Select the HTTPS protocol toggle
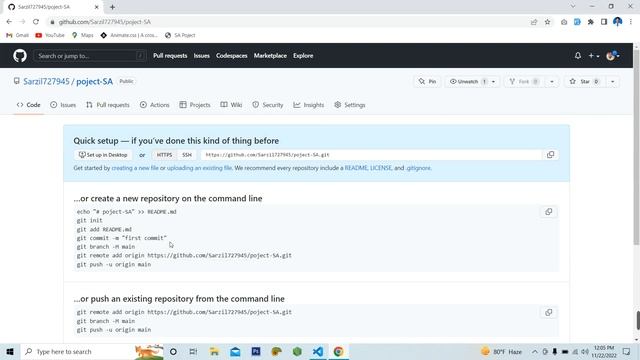Viewport: 640px width, 360px height. tap(164, 155)
